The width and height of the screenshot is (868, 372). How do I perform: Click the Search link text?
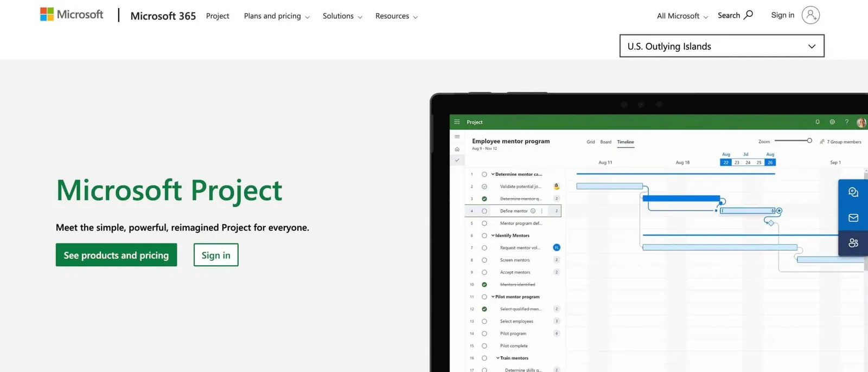coord(729,16)
